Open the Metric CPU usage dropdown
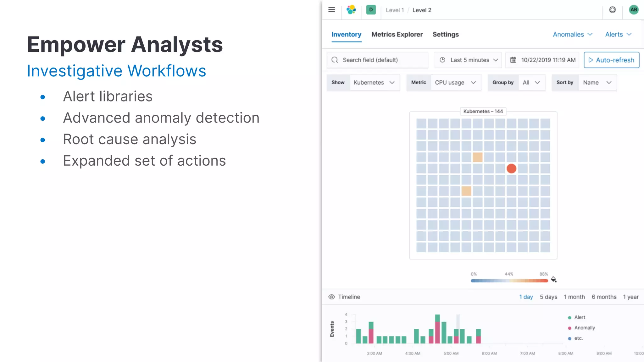644x362 pixels. pyautogui.click(x=444, y=83)
